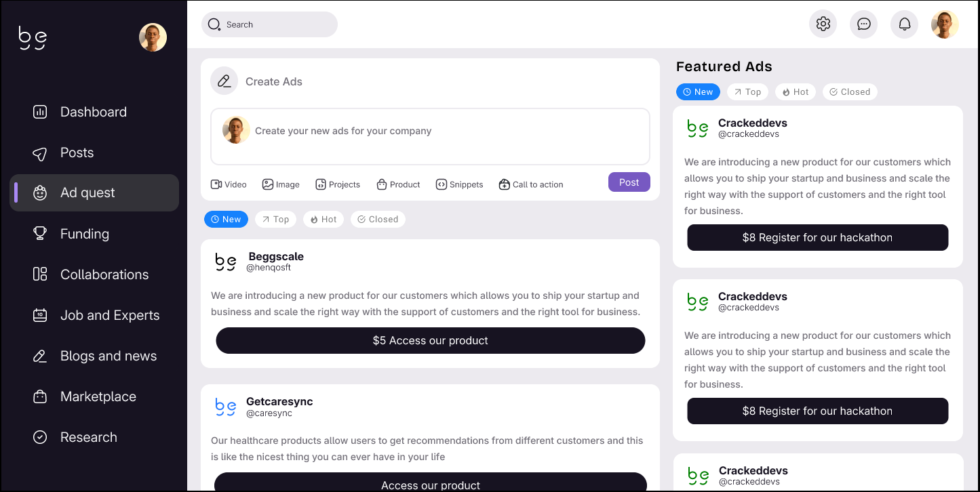Attach Snippets to the new ad
980x492 pixels.
[x=459, y=184]
